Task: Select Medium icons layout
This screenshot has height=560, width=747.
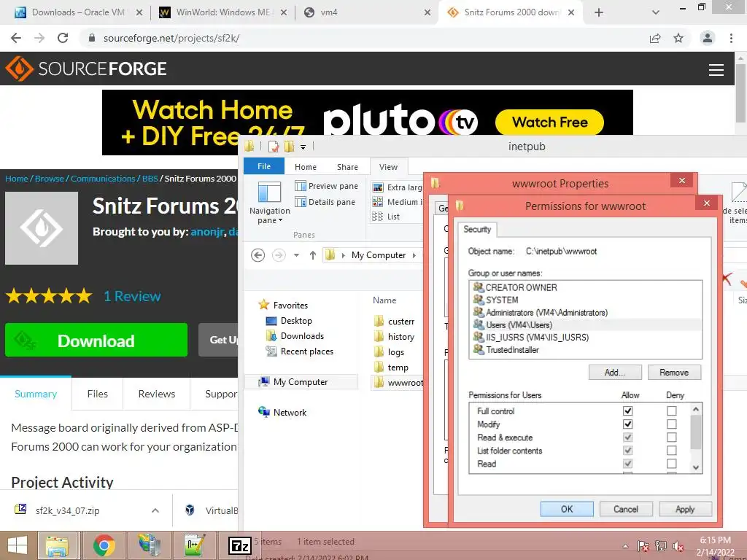Action: click(x=397, y=202)
